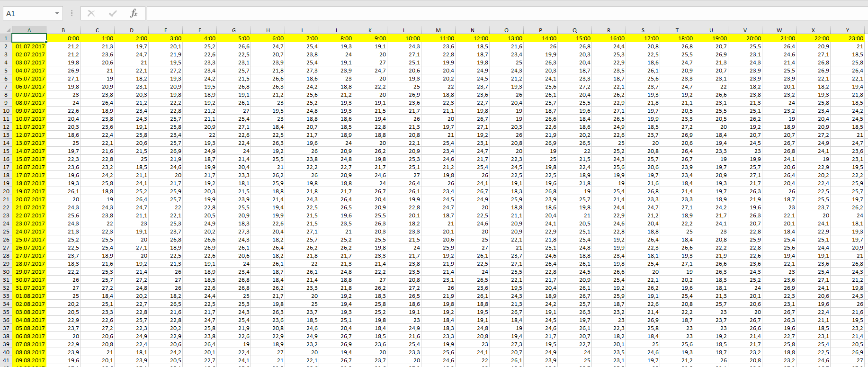Select row 12 header
This screenshot has height=367, width=868.
[x=6, y=127]
